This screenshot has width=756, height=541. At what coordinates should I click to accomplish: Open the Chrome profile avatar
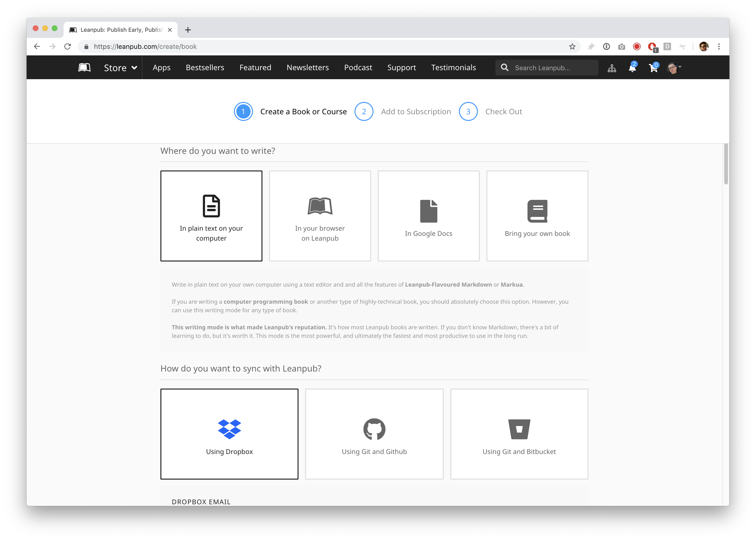704,46
